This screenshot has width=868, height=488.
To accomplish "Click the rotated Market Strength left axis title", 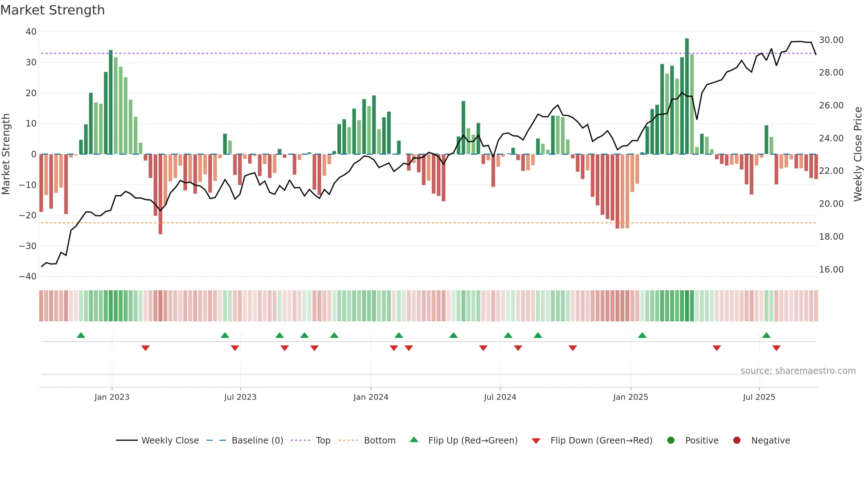I will pos(6,154).
